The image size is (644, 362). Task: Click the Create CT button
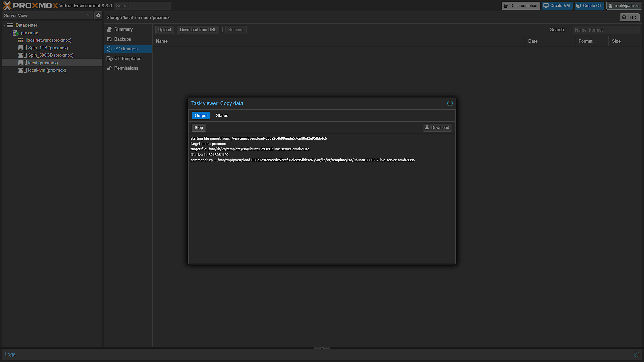(589, 6)
